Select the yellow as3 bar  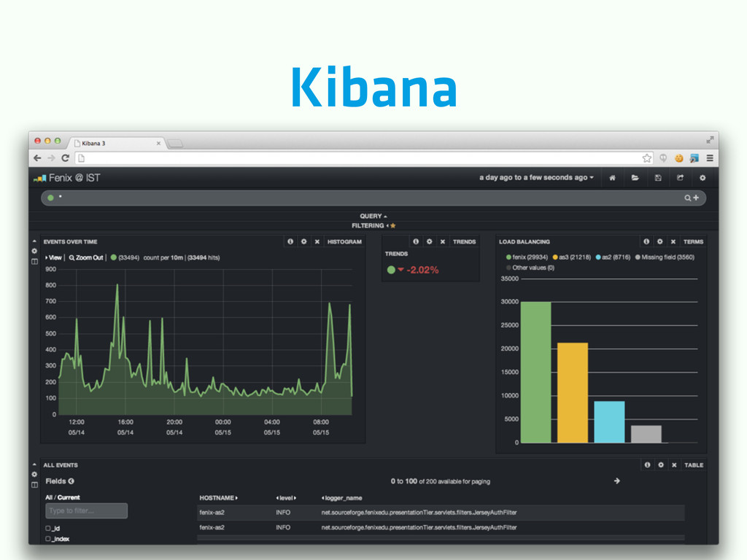click(573, 393)
